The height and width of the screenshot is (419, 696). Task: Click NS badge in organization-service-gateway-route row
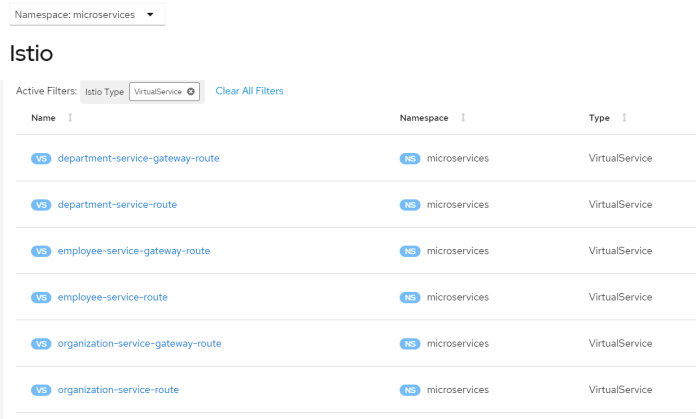point(410,344)
